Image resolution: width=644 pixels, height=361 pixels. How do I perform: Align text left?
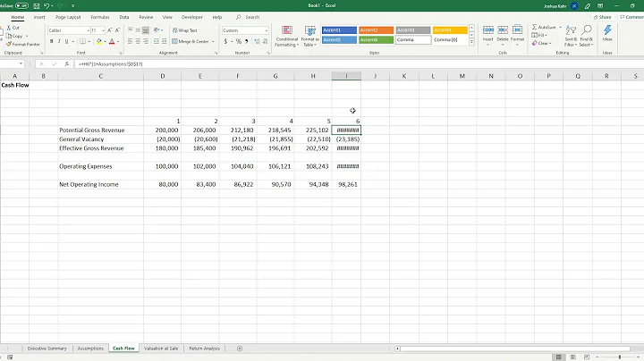pos(131,41)
